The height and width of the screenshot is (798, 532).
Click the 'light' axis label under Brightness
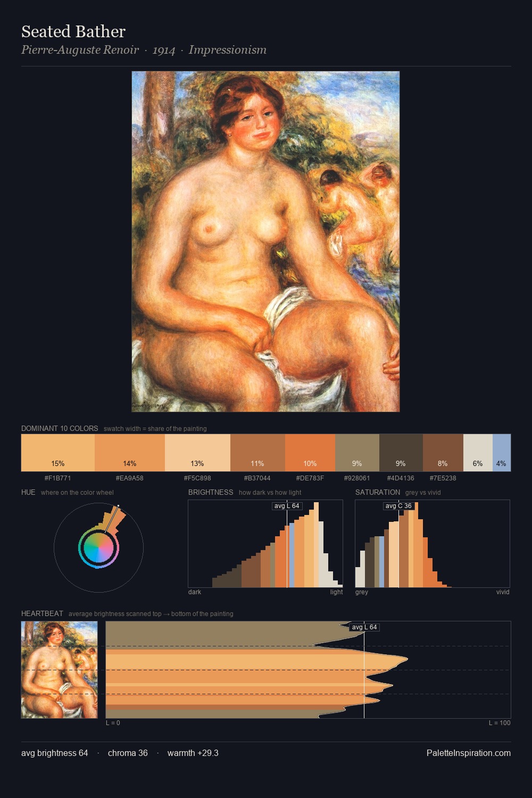tap(337, 592)
